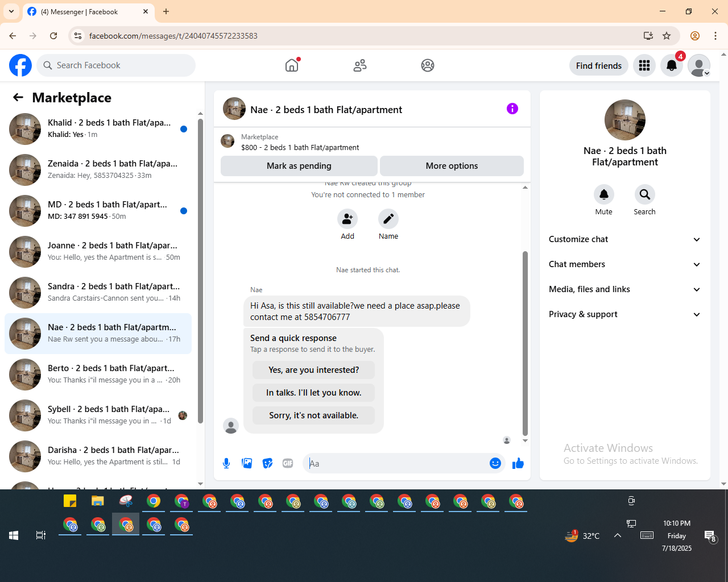Viewport: 728px width, 582px height.
Task: Open the Darisha conversation
Action: coord(98,456)
